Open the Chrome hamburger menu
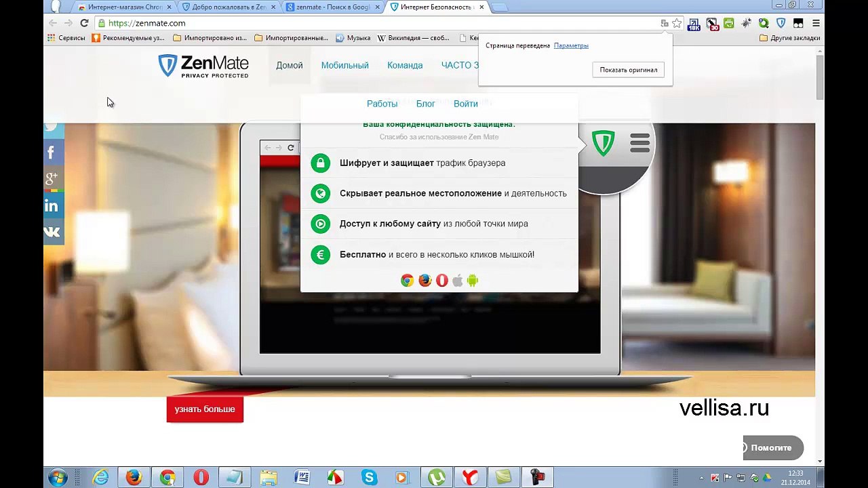Image resolution: width=868 pixels, height=488 pixels. pyautogui.click(x=816, y=23)
